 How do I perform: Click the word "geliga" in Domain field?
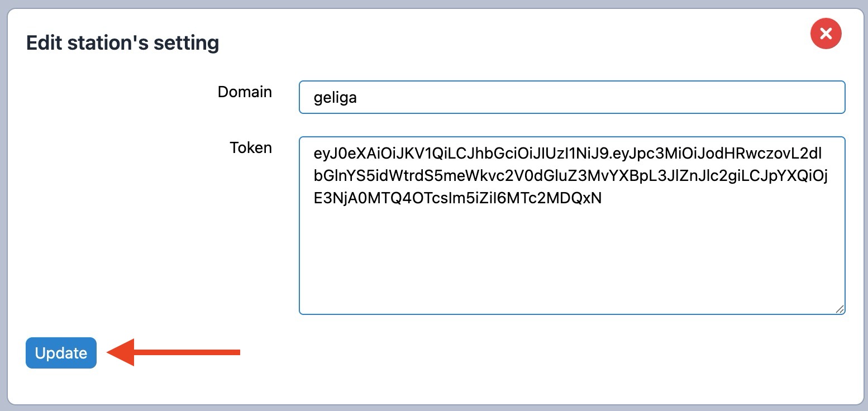click(335, 98)
